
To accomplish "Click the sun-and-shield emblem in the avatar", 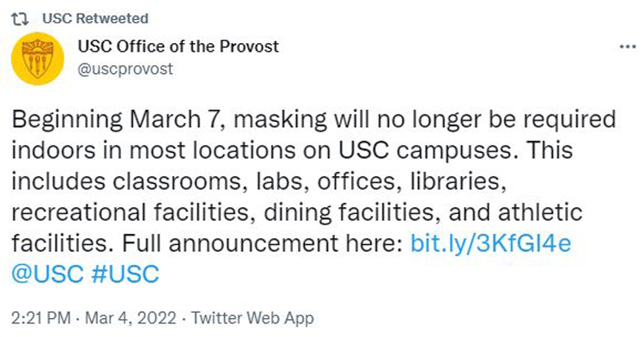I will 38,58.
